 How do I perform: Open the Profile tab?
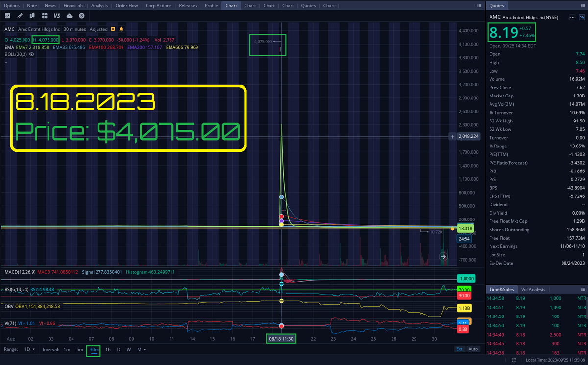pos(211,6)
